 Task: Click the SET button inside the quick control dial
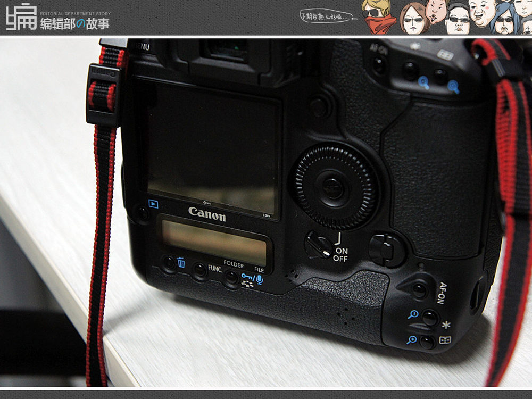tap(333, 188)
